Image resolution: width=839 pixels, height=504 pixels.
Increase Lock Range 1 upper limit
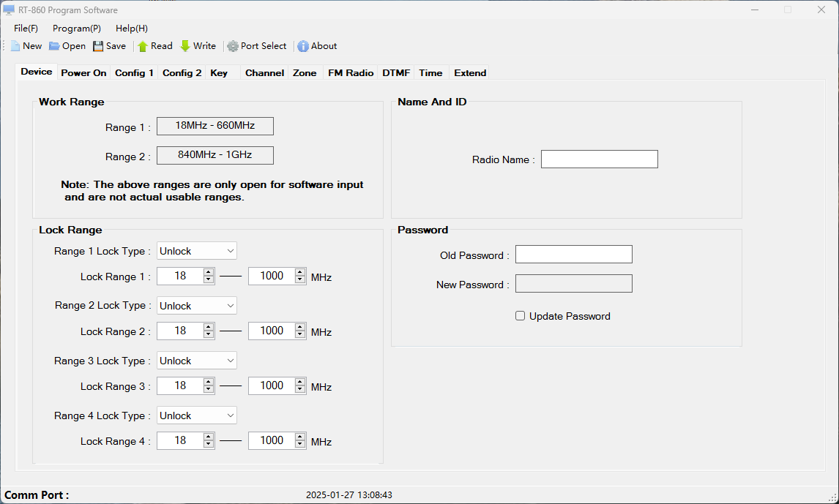point(300,272)
